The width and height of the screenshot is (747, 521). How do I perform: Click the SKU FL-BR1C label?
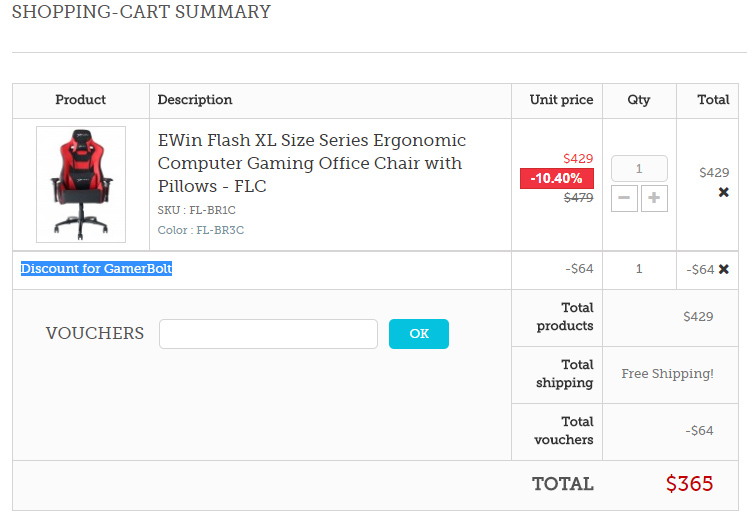[x=196, y=211]
